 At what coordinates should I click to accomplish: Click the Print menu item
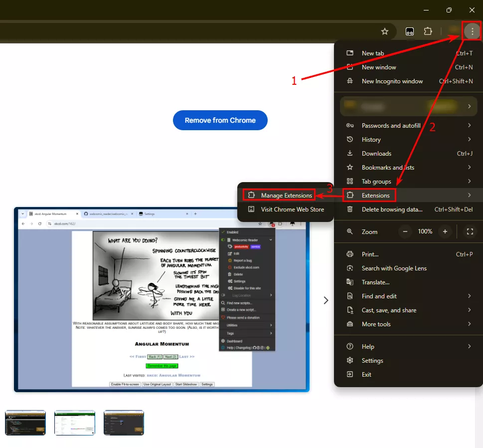[x=408, y=254]
